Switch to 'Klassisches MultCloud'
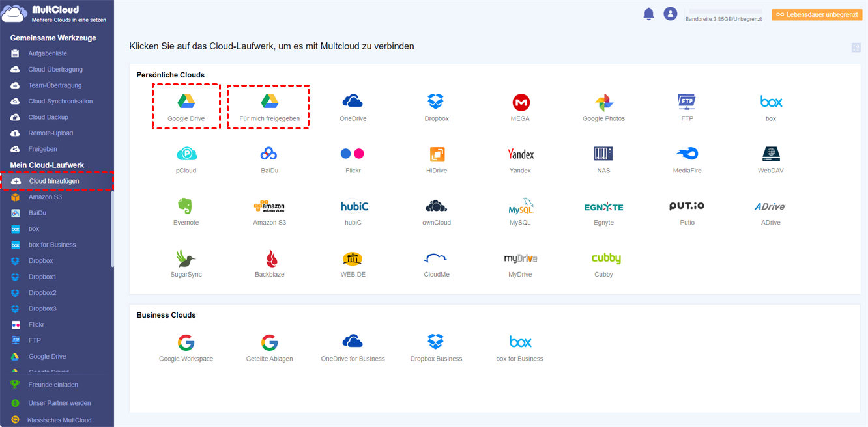 (x=59, y=420)
